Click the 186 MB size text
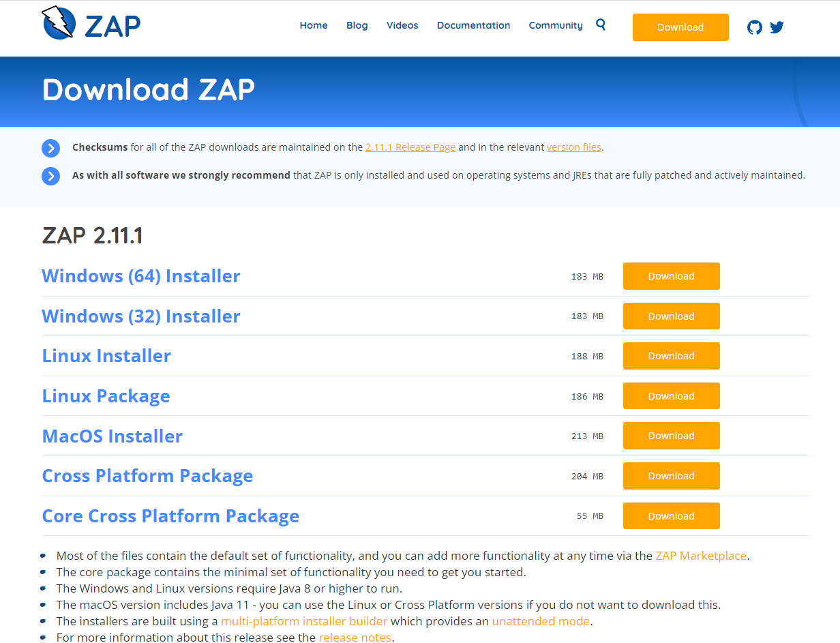 [x=587, y=397]
